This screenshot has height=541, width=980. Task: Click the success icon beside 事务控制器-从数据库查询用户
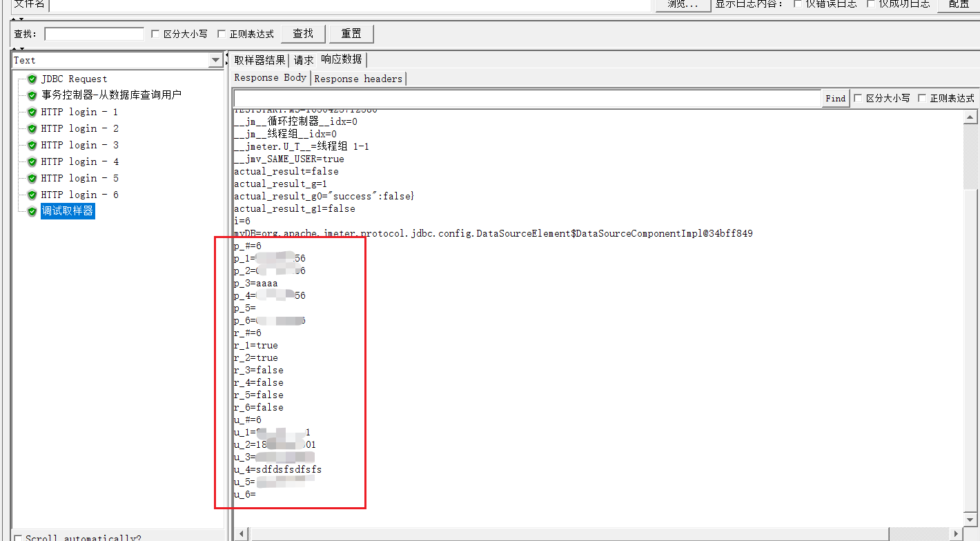(31, 95)
